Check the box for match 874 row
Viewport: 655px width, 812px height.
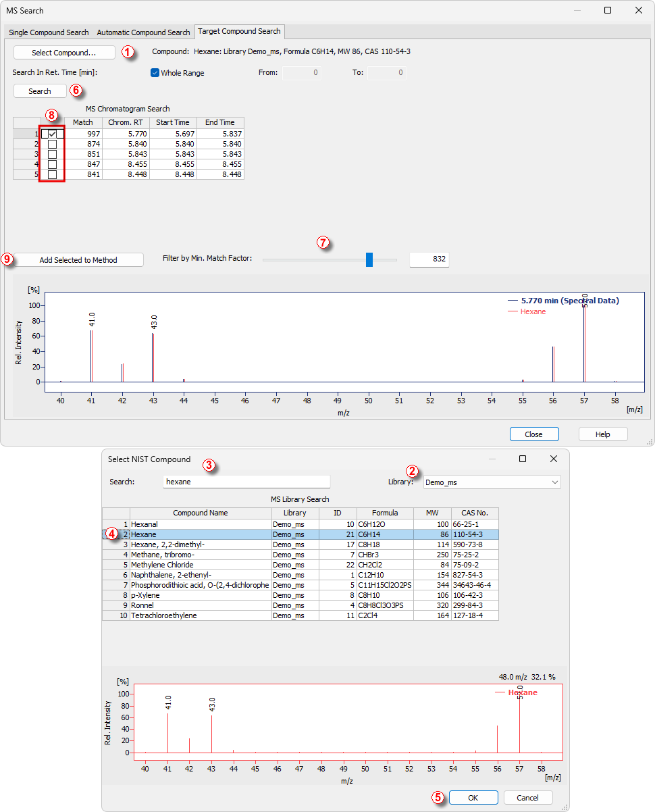tap(52, 145)
